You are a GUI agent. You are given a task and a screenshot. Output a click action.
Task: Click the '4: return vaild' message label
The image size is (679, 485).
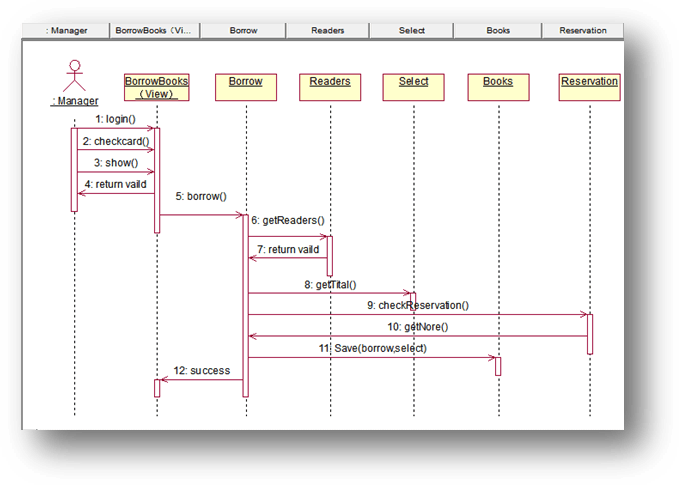pos(115,184)
